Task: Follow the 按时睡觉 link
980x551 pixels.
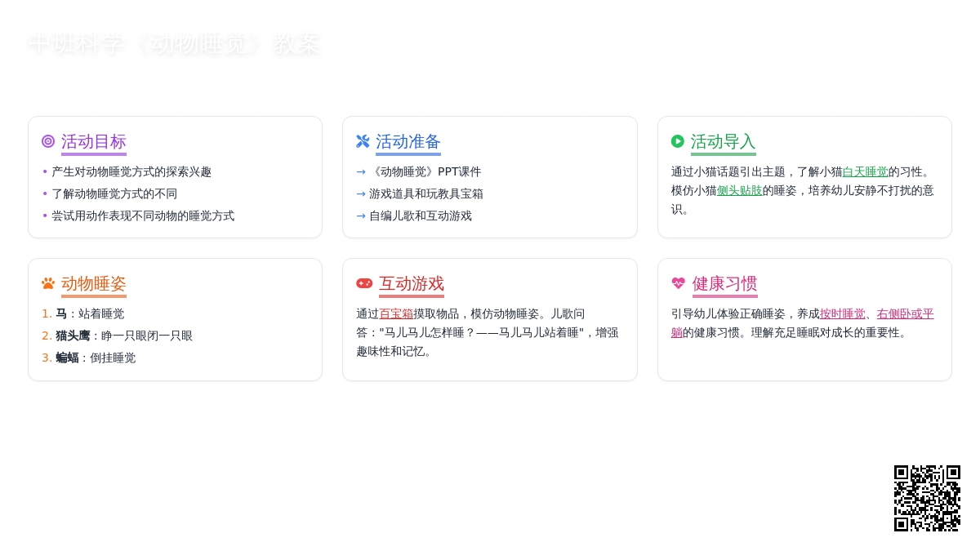Action: pos(842,313)
